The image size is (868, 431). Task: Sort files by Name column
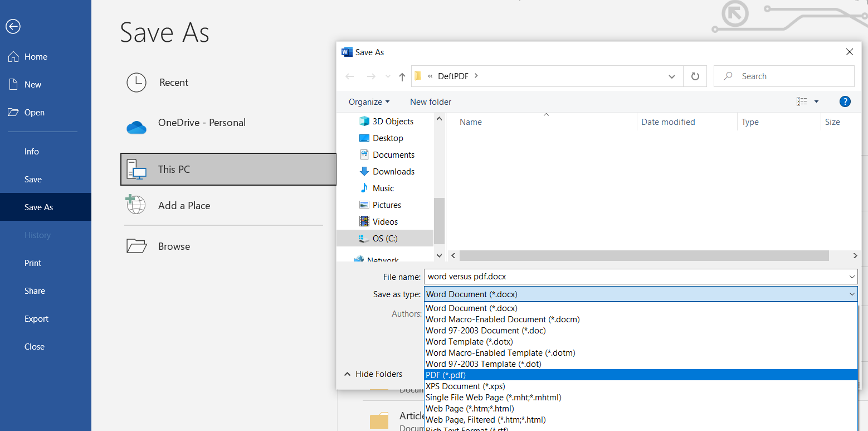[x=471, y=122]
